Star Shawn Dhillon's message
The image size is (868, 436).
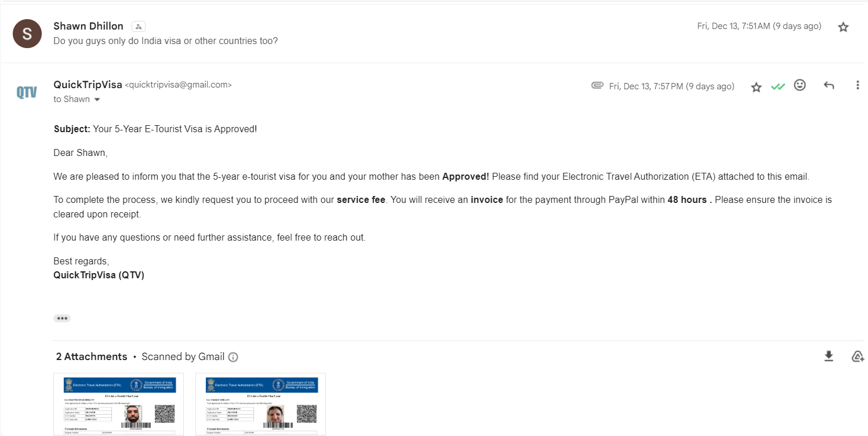click(843, 27)
